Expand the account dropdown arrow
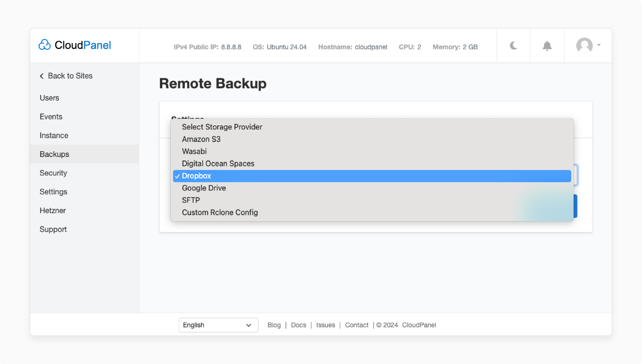Screen dimensions: 642x364 [x=599, y=45]
